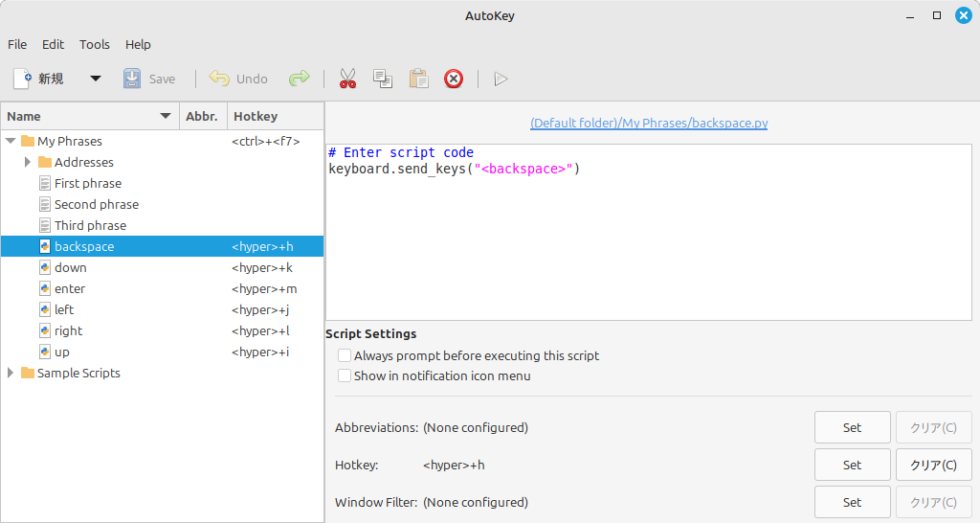Click the Run script play icon

click(x=501, y=79)
